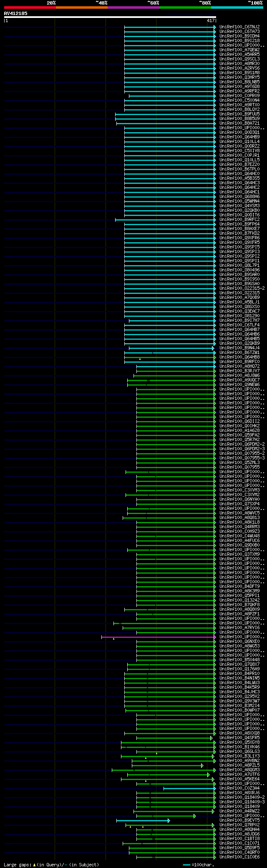This screenshot has height=868, width=267.
Task: Open the UniRef100_C6TA73 hit link
Action: click(239, 32)
